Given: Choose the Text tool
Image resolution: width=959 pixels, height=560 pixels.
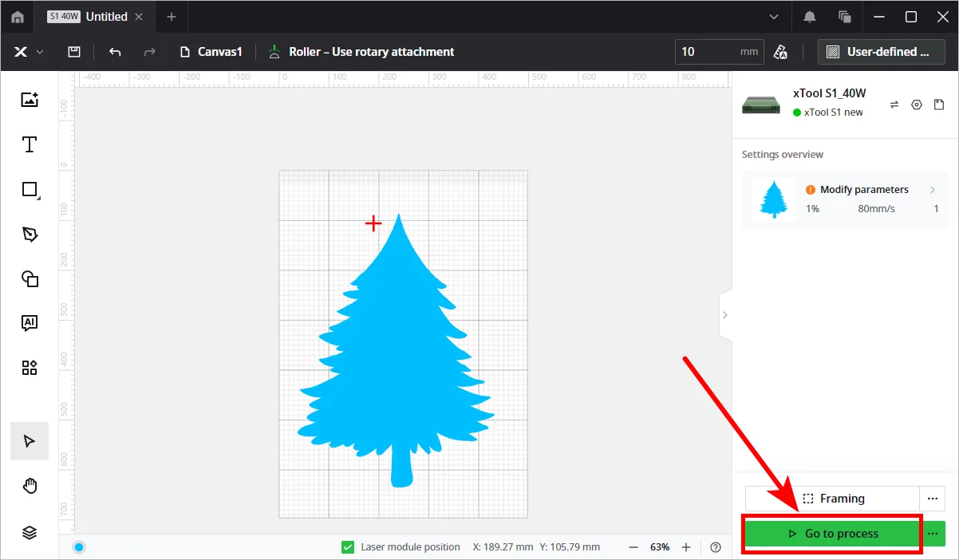Looking at the screenshot, I should point(30,144).
